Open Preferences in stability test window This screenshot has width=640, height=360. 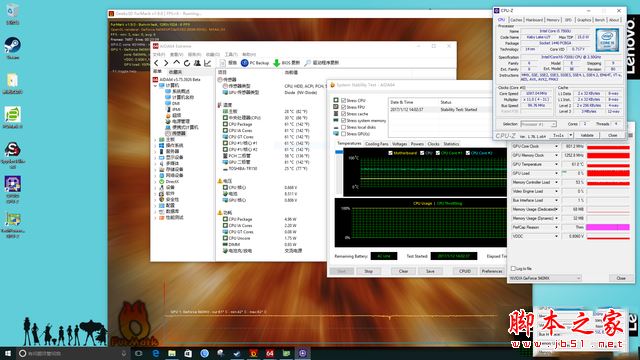point(492,271)
